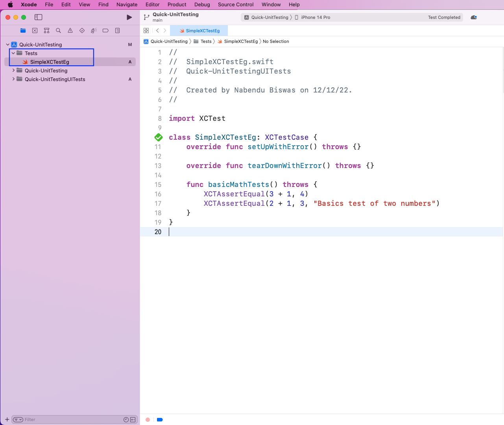The image size is (504, 425).
Task: Hide the navigator sidebar
Action: (x=38, y=17)
